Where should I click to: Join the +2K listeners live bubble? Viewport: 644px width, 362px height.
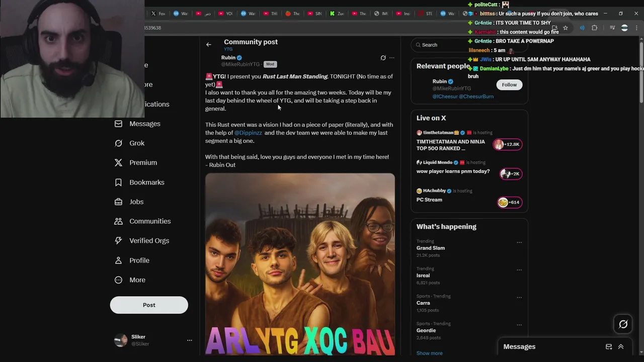point(511,174)
